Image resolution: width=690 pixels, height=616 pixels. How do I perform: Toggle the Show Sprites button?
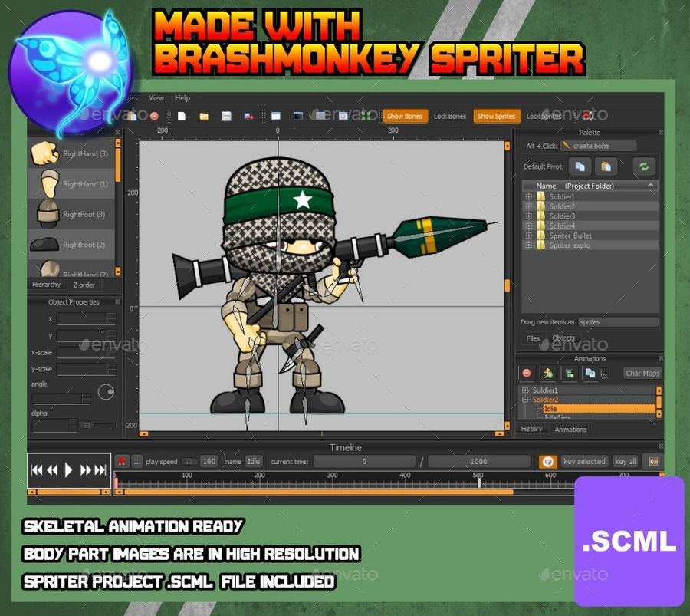tap(496, 117)
